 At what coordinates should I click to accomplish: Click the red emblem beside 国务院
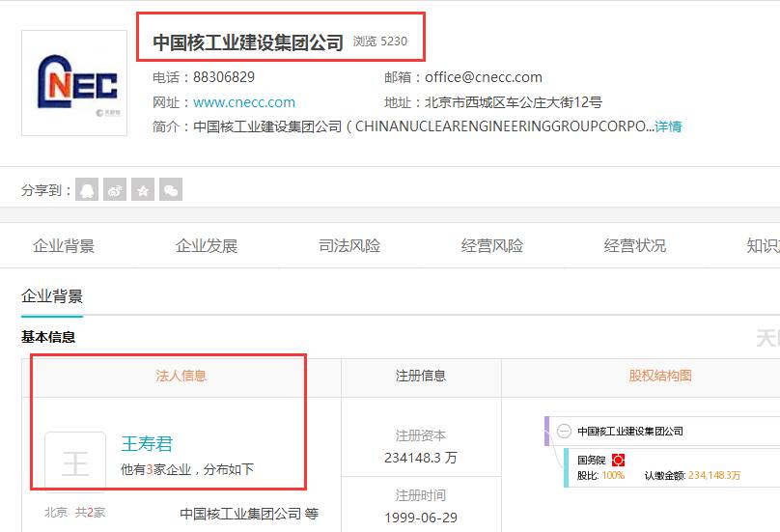click(x=618, y=460)
